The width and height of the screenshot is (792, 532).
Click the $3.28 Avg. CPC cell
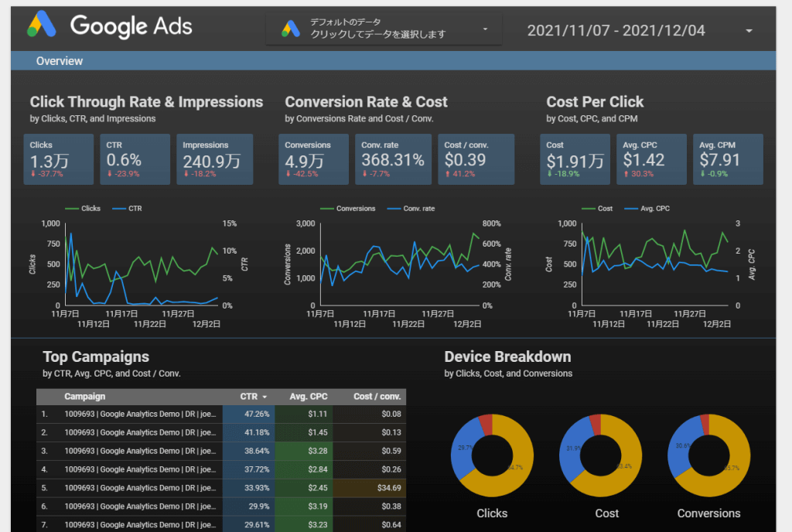(x=304, y=452)
